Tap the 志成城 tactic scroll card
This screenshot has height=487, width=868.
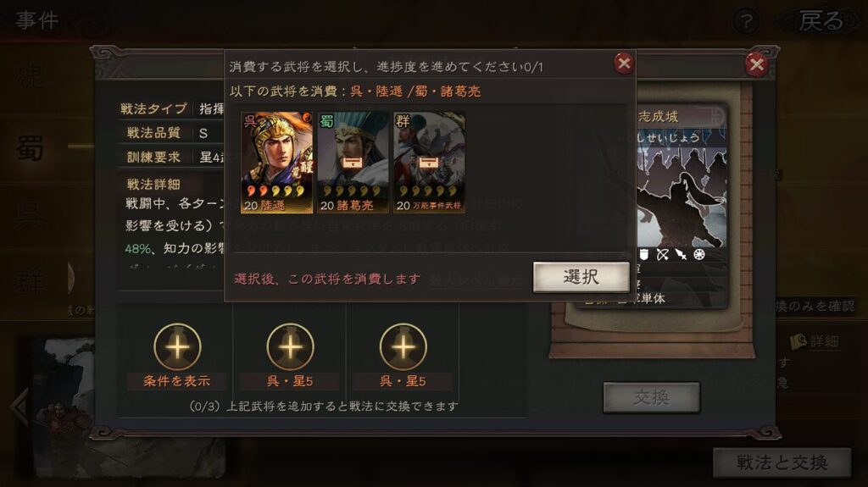(x=682, y=205)
